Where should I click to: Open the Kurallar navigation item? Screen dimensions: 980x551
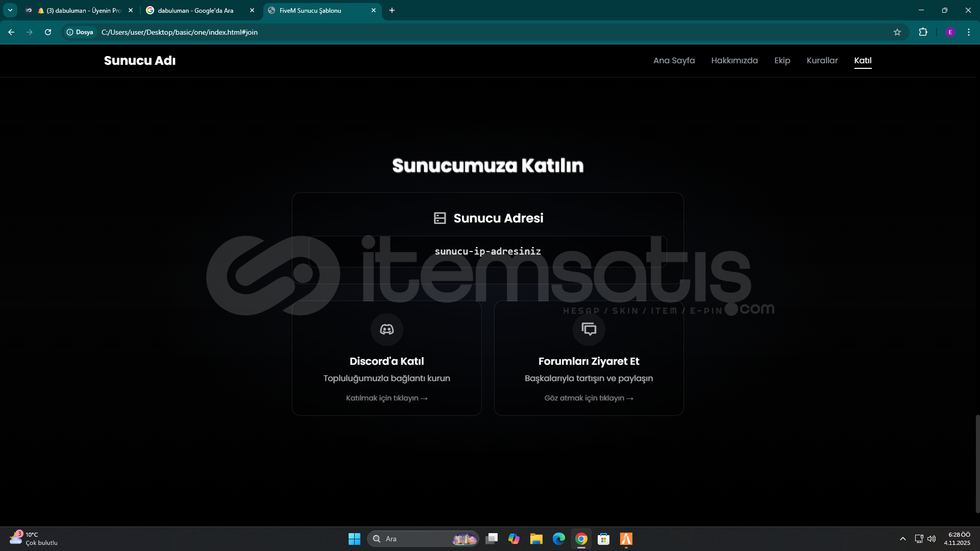pyautogui.click(x=822, y=60)
